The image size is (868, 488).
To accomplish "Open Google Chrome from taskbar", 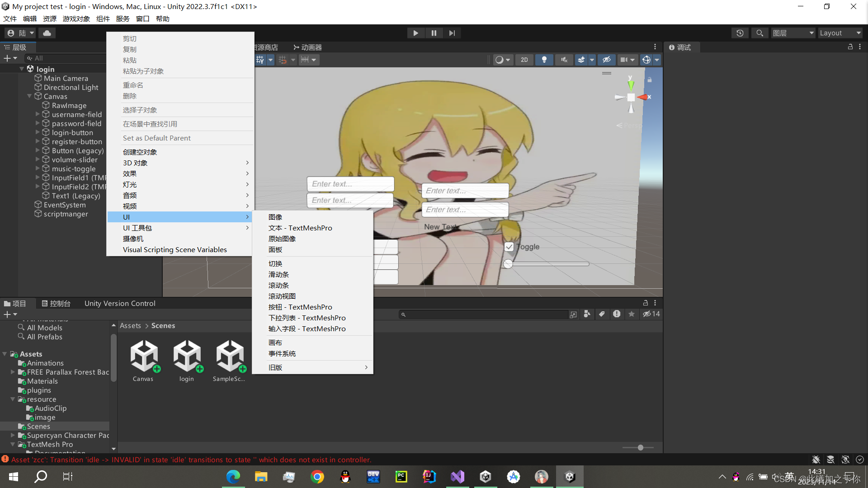I will pyautogui.click(x=317, y=477).
